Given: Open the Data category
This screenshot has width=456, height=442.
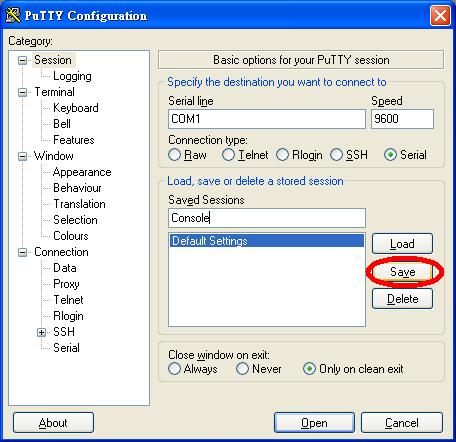Looking at the screenshot, I should [x=65, y=268].
